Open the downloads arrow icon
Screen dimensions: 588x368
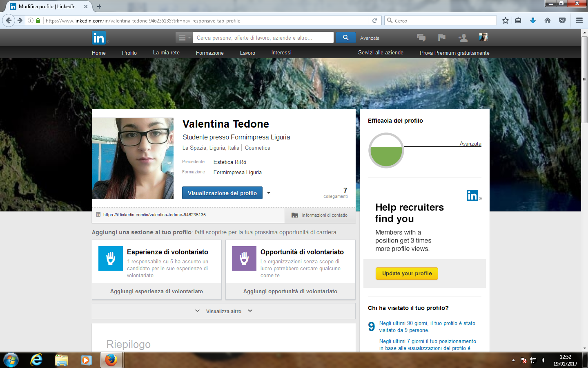pos(533,20)
